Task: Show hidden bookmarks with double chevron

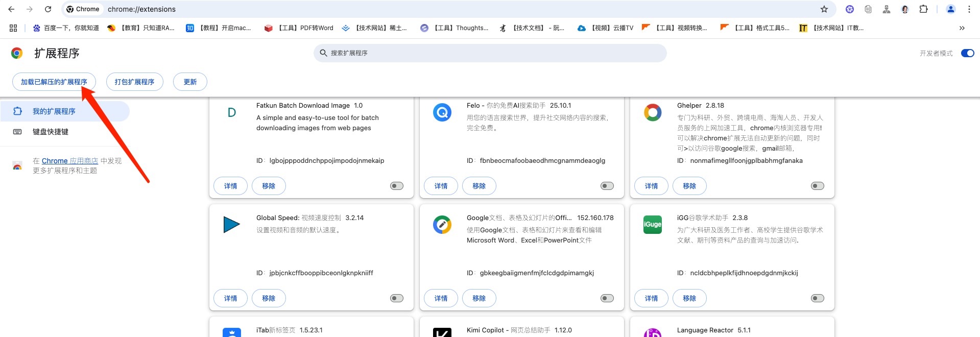Action: point(962,28)
